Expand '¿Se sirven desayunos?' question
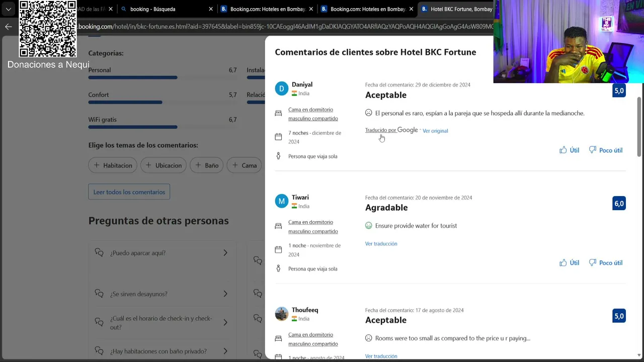This screenshot has height=362, width=644. 162,294
